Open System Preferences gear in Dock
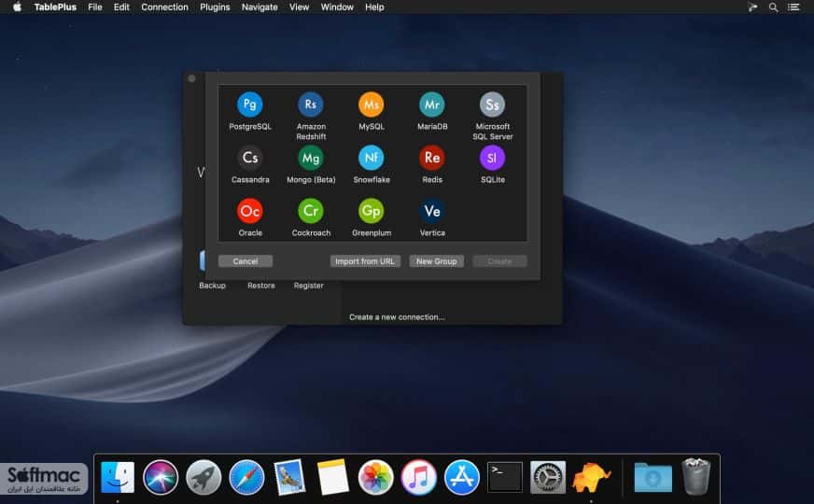Image resolution: width=814 pixels, height=504 pixels. click(x=548, y=477)
